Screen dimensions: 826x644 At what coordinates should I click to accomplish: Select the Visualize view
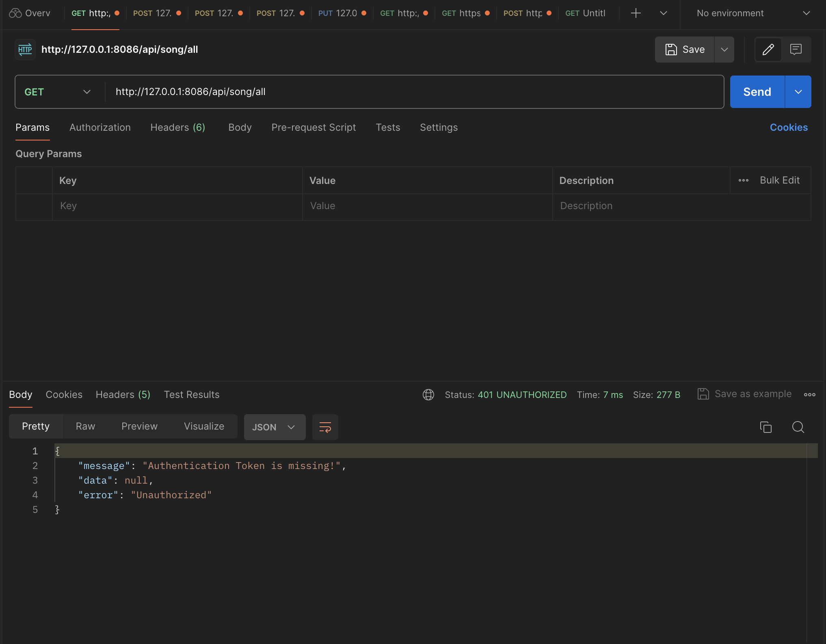[204, 426]
